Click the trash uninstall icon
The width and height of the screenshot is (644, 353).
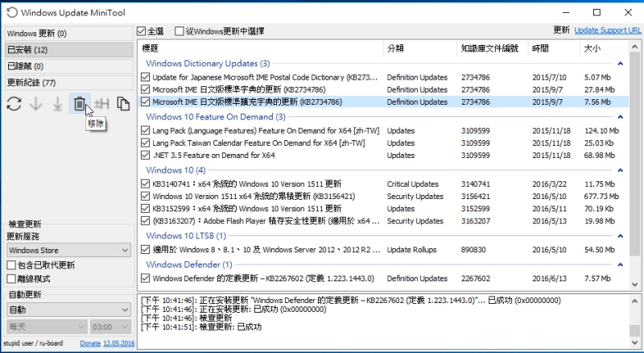click(79, 104)
